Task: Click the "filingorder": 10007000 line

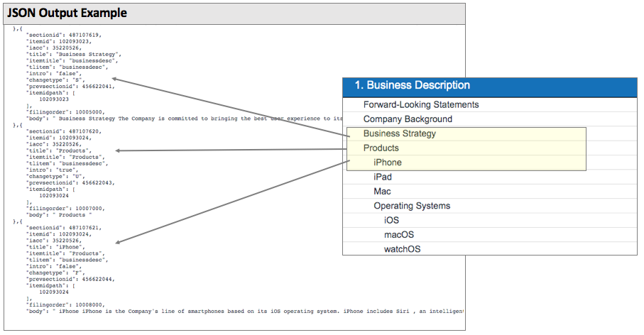Action: [65, 209]
